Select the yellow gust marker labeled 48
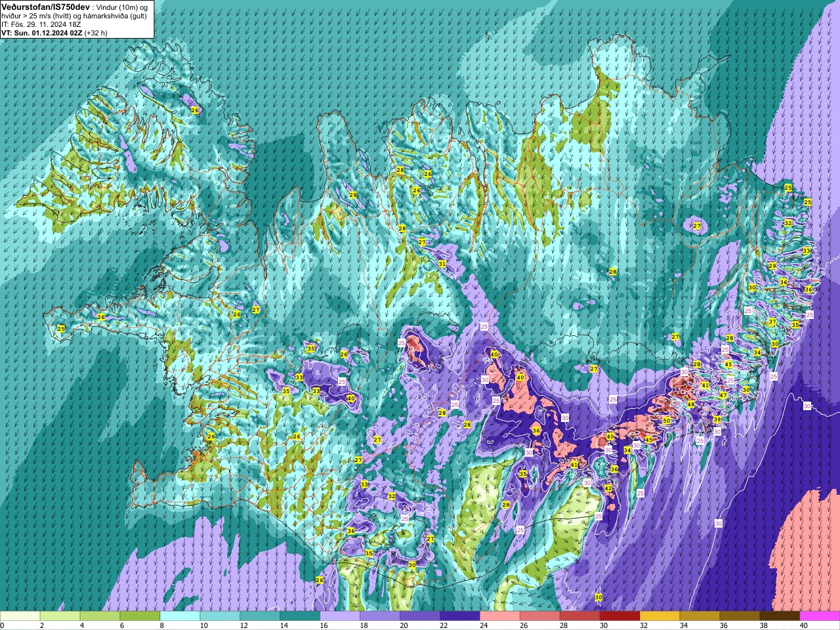The height and width of the screenshot is (630, 840). coord(691,404)
